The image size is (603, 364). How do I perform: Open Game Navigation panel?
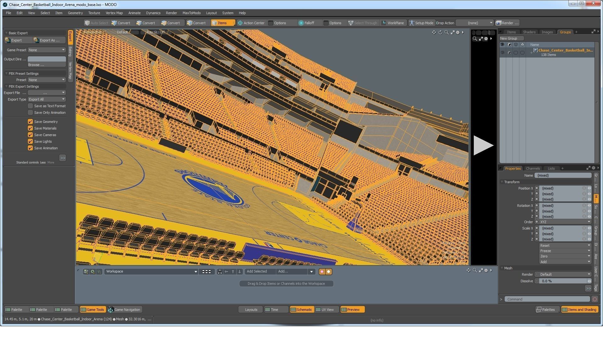click(124, 310)
